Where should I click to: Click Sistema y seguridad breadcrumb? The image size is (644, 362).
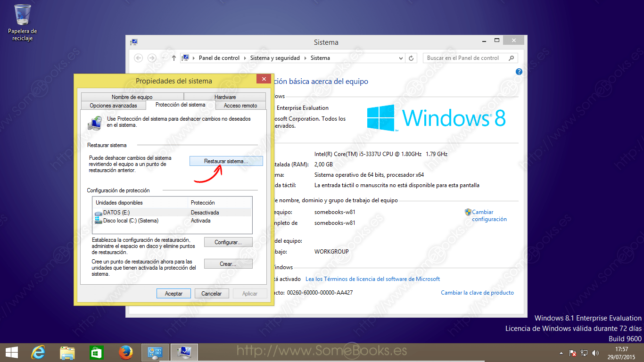pyautogui.click(x=275, y=58)
